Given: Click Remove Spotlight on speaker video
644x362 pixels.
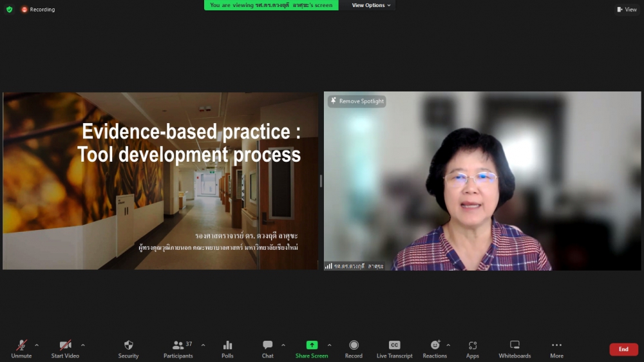Looking at the screenshot, I should [x=357, y=101].
